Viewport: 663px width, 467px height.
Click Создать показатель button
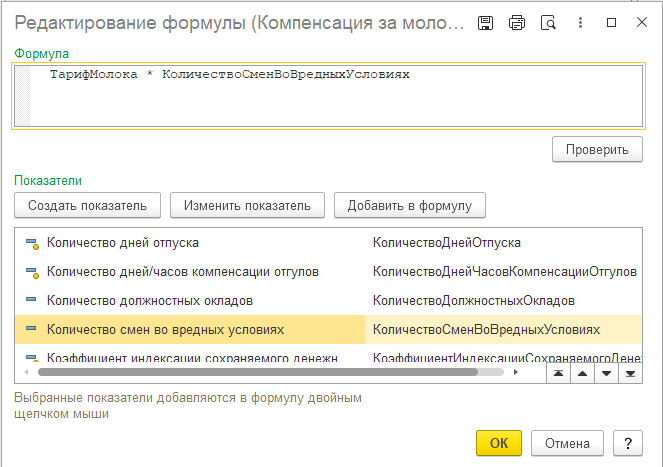88,206
